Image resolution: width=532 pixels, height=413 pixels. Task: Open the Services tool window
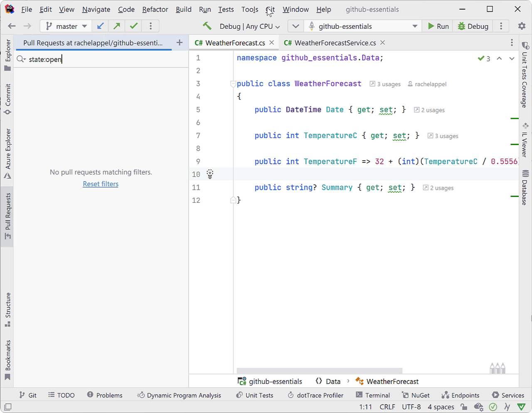[508, 395]
